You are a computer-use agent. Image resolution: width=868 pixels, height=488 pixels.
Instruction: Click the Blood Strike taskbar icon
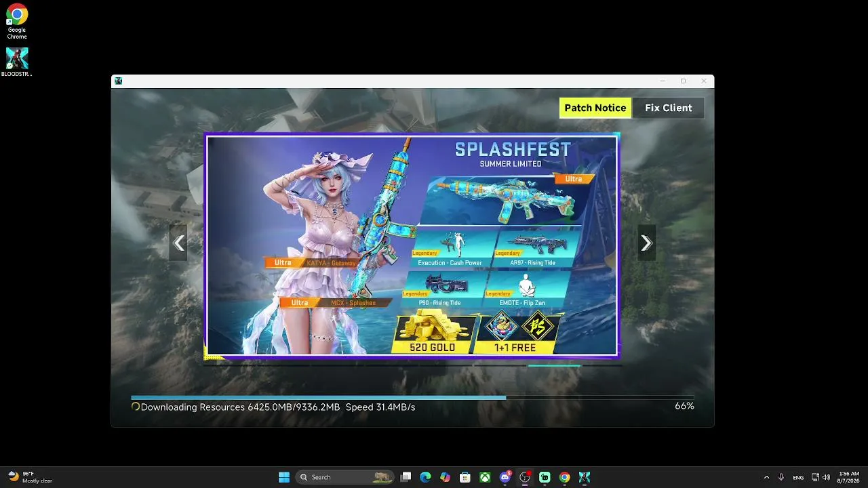[x=585, y=477]
